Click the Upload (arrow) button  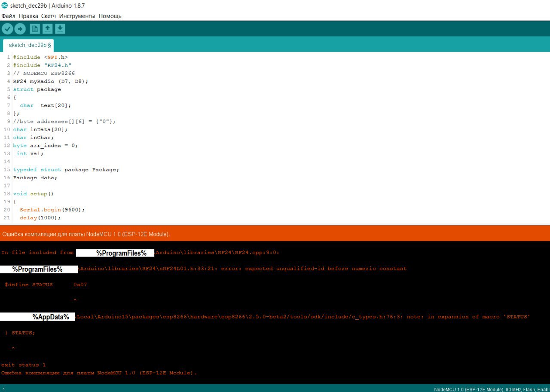(x=20, y=29)
